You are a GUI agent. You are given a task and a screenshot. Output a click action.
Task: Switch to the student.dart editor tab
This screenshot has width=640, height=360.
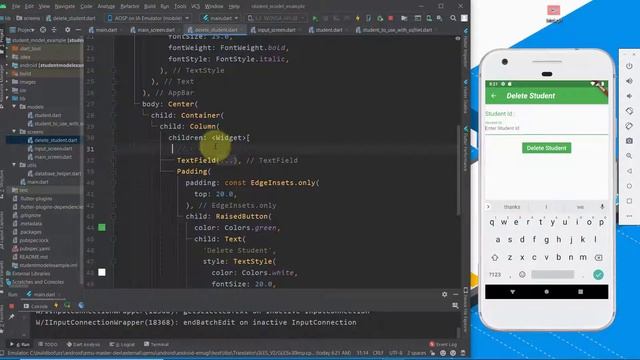coord(327,30)
